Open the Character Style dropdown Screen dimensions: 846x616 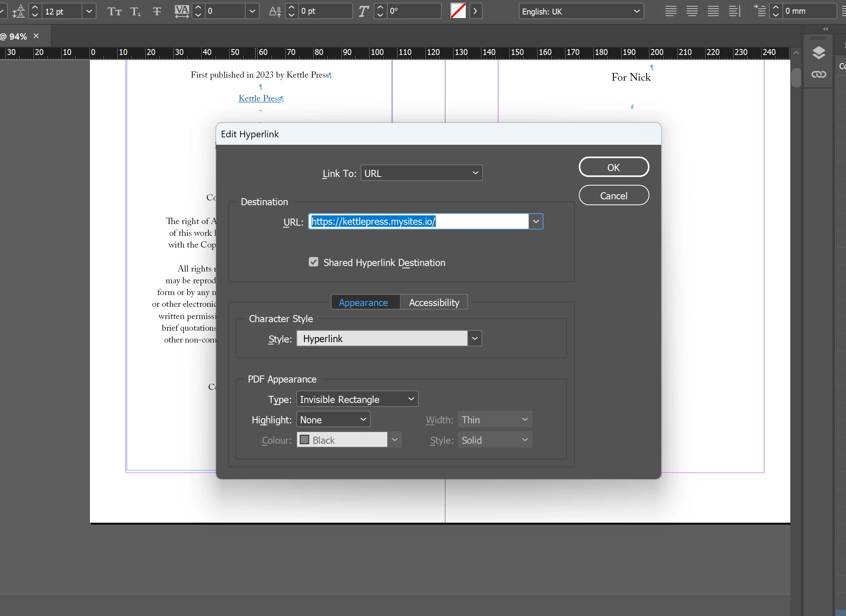tap(474, 339)
